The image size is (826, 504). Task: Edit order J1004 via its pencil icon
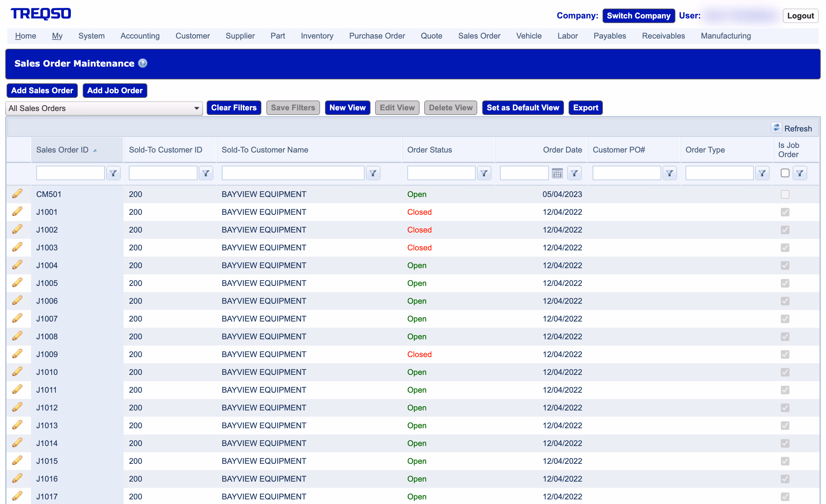(17, 265)
